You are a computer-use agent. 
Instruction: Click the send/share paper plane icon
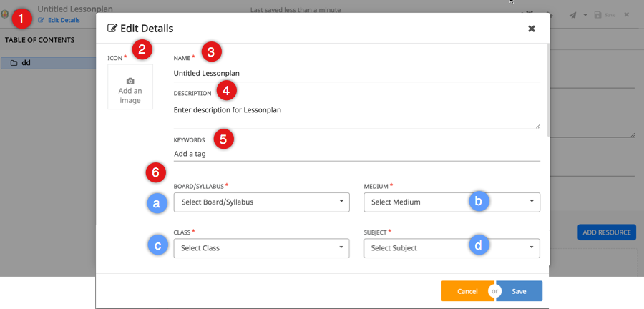click(x=573, y=15)
